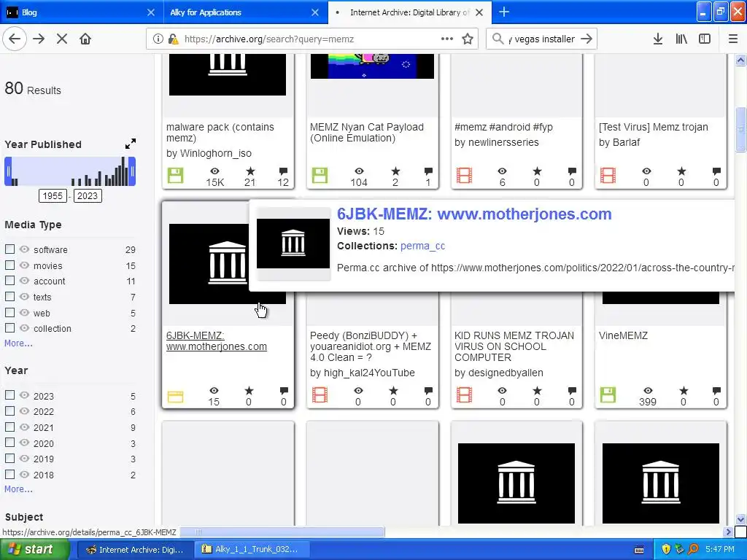
Task: Expand the Year Published histogram
Action: [x=131, y=144]
